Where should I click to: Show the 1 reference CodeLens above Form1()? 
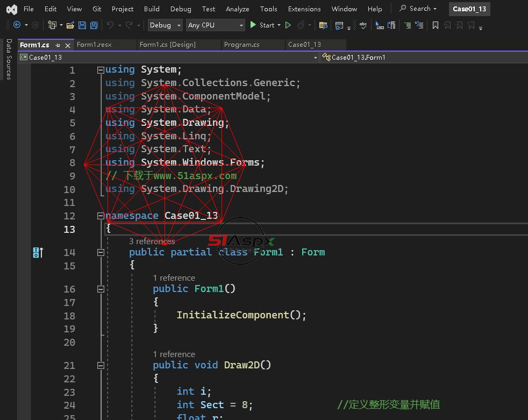click(174, 278)
